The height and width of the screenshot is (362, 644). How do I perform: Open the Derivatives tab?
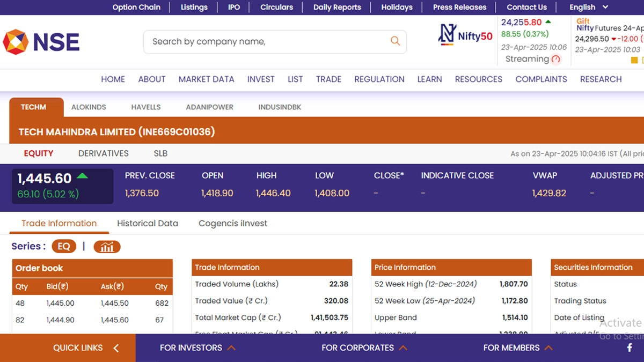pos(104,153)
